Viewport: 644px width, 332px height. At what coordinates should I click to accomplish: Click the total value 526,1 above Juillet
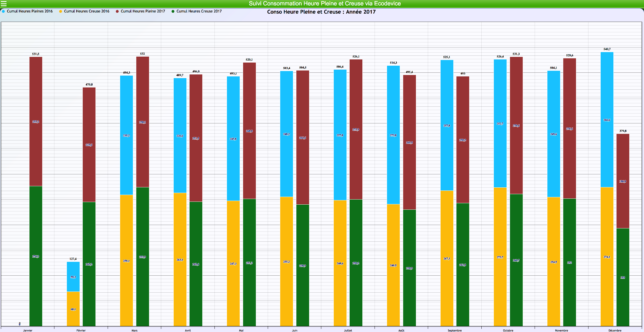(x=356, y=56)
